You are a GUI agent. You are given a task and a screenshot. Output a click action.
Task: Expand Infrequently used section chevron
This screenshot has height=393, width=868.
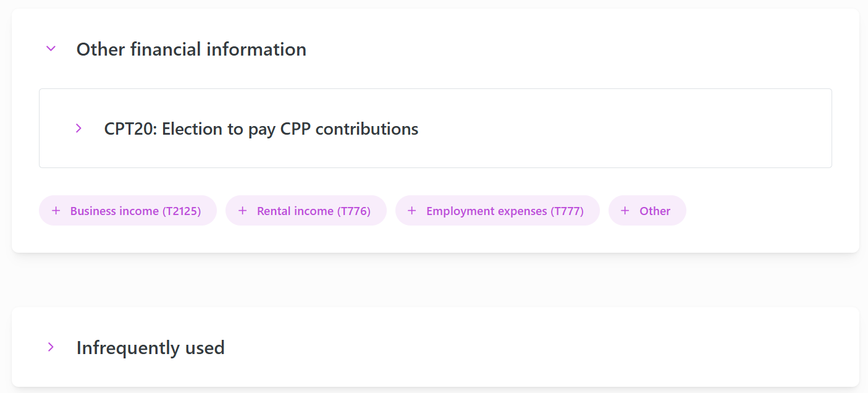point(51,347)
